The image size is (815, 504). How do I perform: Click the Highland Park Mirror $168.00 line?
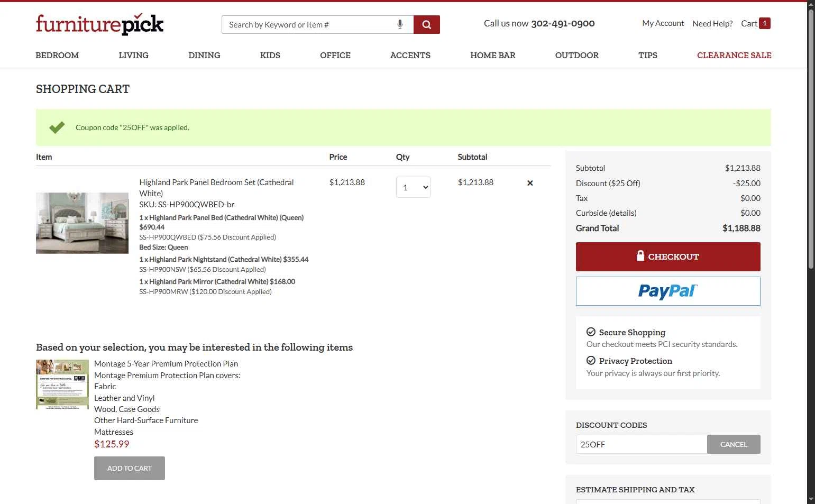217,282
